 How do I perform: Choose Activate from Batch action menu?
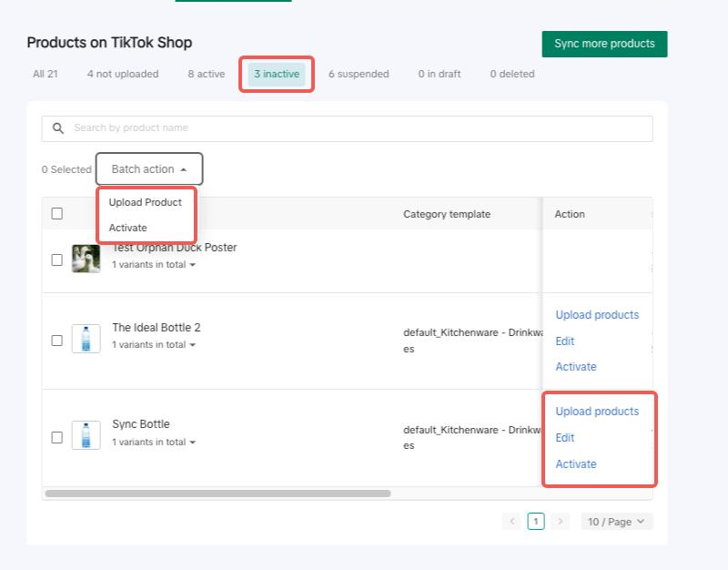coord(128,228)
